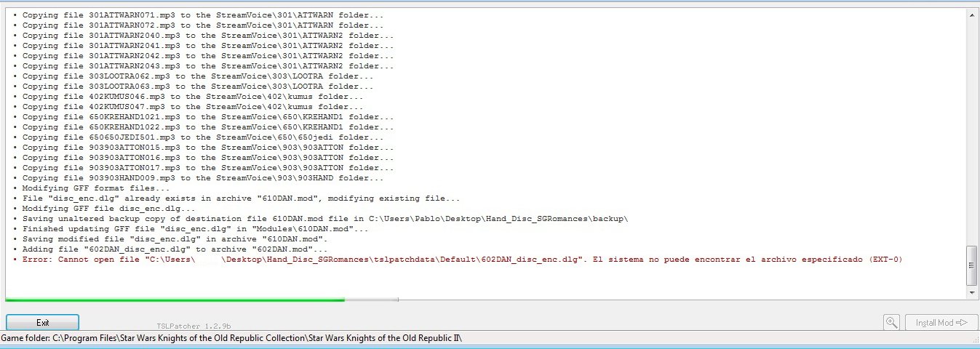Click the magnifier zoom icon

(892, 323)
